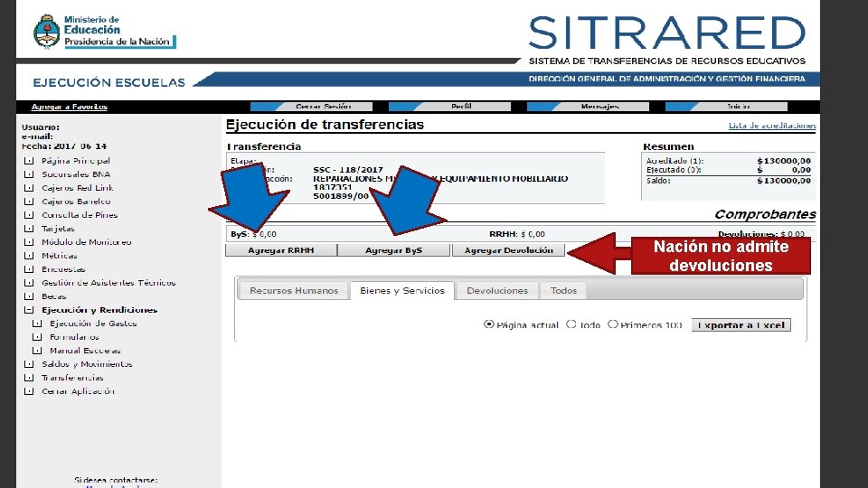Click the SITRARED title logo
The image size is (868, 488).
(667, 33)
